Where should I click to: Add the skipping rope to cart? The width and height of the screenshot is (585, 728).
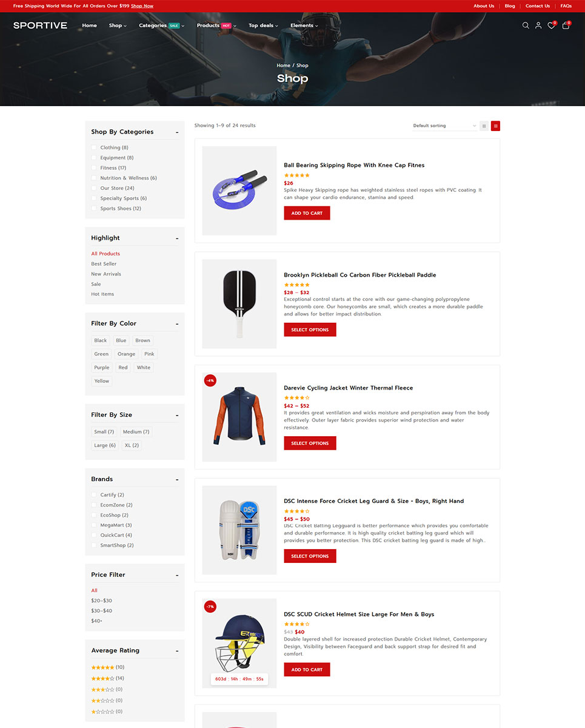(x=307, y=213)
